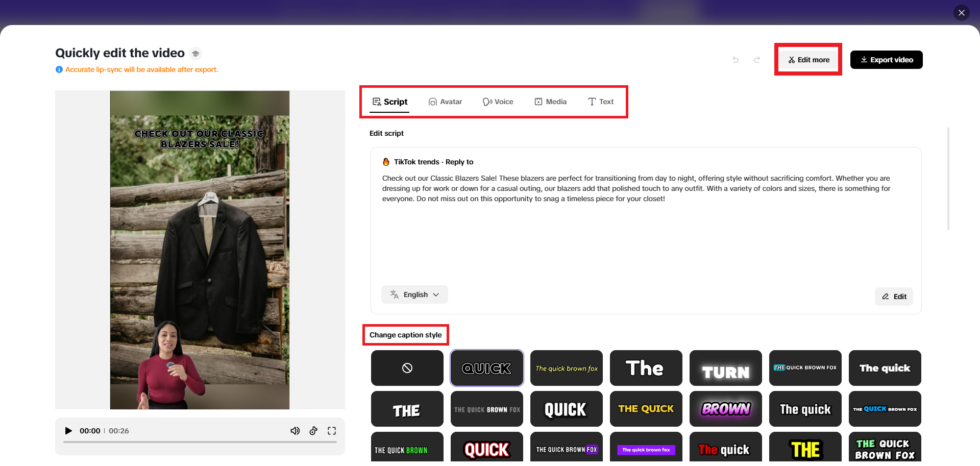Open the English language dropdown
This screenshot has width=980, height=466.
click(414, 295)
